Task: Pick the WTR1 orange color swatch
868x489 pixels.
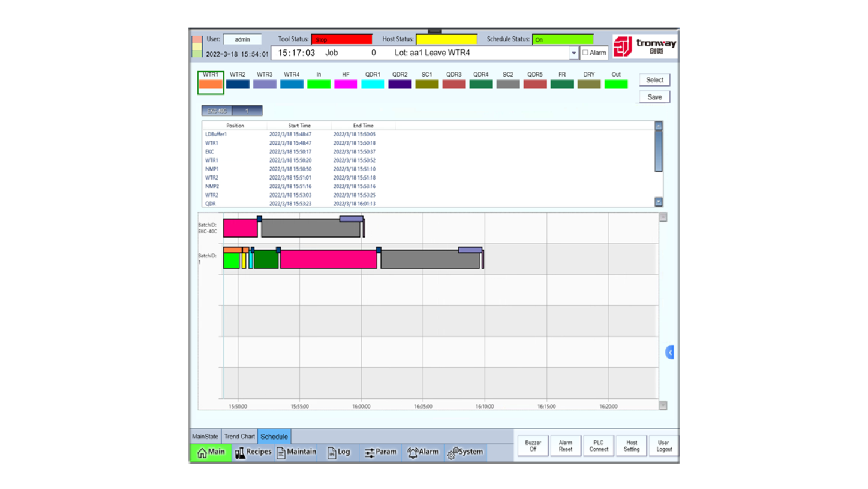Action: click(211, 84)
